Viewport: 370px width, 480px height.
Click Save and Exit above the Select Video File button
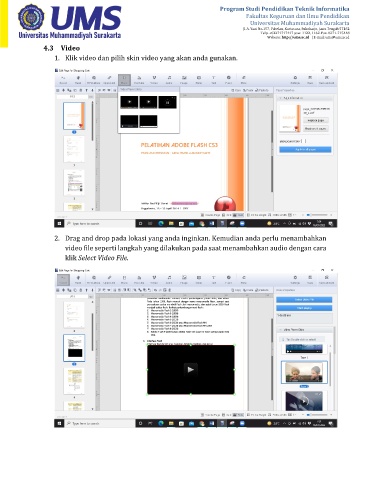tap(326, 280)
